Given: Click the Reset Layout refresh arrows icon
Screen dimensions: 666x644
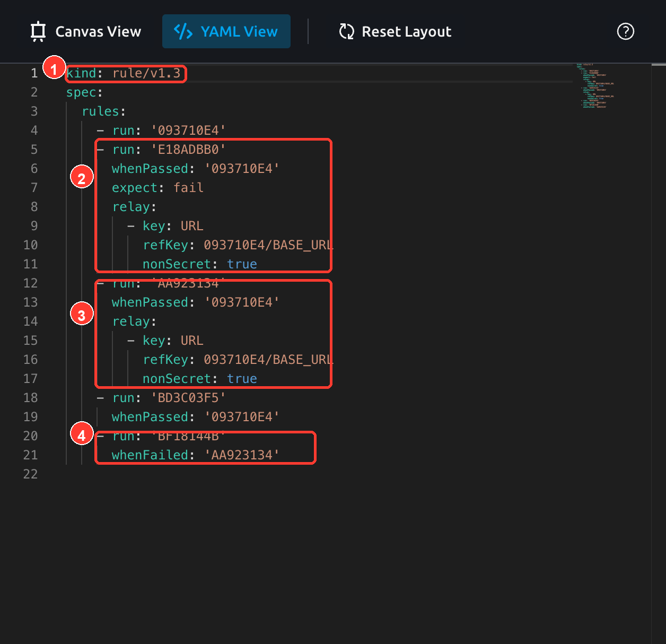Looking at the screenshot, I should 347,31.
